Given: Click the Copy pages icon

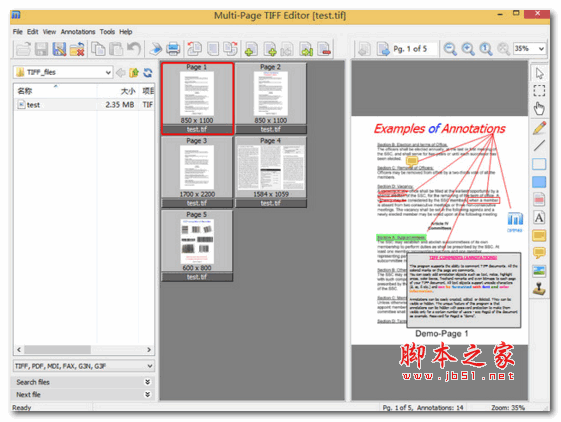Looking at the screenshot, I should pos(98,49).
